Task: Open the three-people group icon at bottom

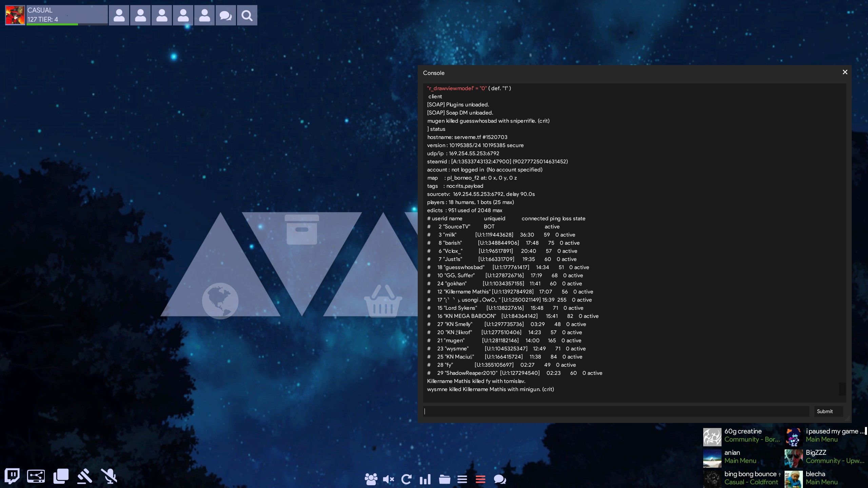Action: pos(371,479)
